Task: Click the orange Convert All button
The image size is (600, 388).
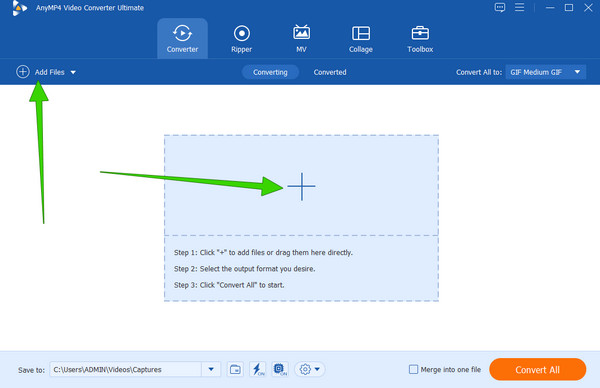Action: [x=537, y=370]
